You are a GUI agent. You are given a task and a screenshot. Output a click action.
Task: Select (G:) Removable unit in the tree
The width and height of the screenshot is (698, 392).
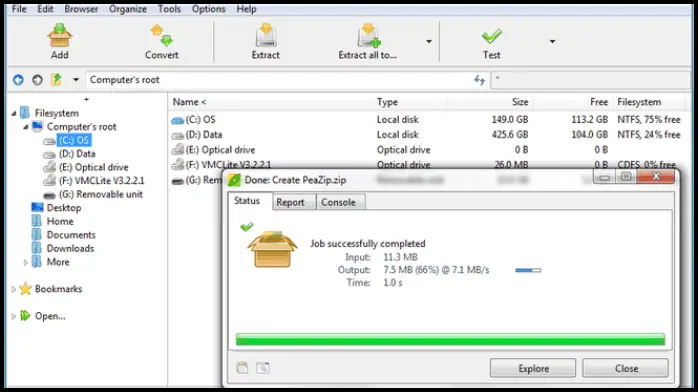coord(101,194)
